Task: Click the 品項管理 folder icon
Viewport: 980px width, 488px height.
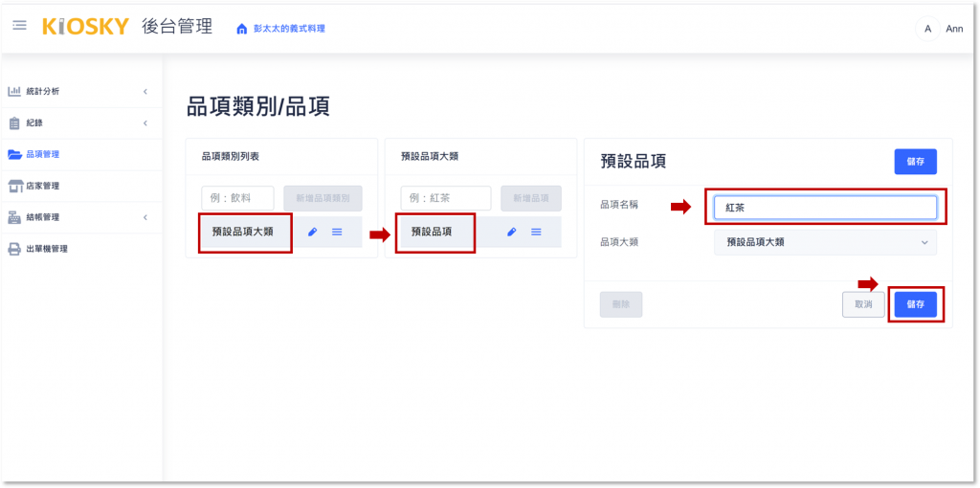Action: coord(15,154)
